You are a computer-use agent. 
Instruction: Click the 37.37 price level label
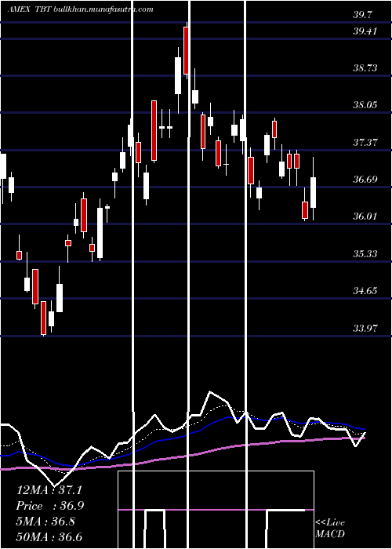pyautogui.click(x=365, y=142)
